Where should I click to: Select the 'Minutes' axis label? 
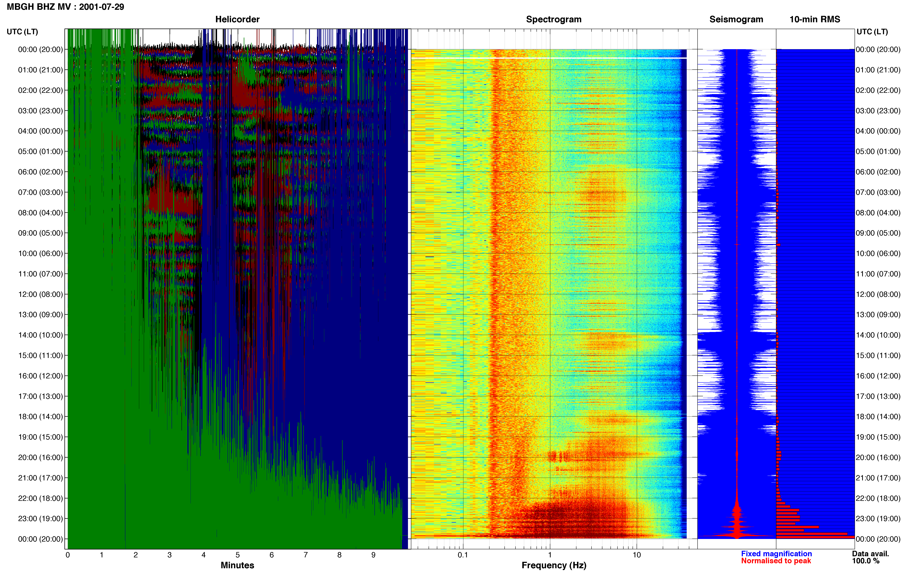[237, 565]
